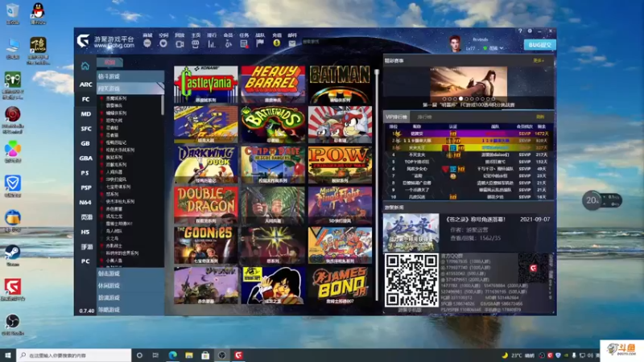Image resolution: width=644 pixels, height=362 pixels.
Task: Open the Chip 'n Dale game thumbnail
Action: click(x=273, y=165)
